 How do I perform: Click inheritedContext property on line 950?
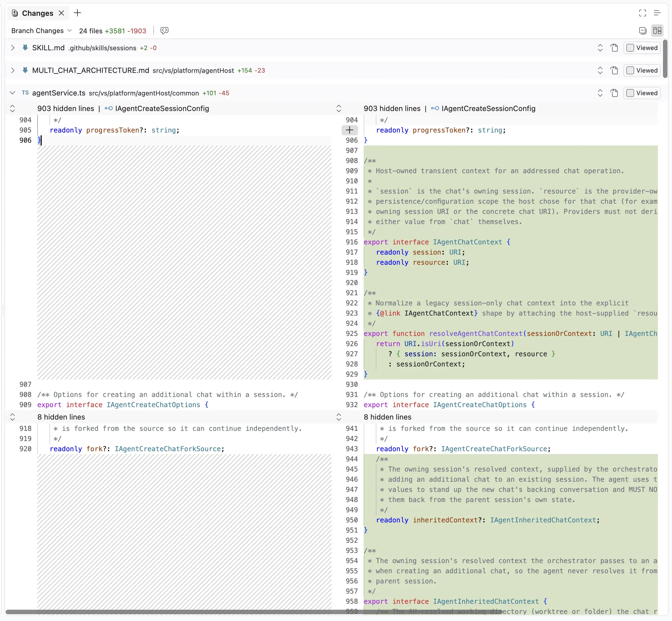(x=445, y=520)
